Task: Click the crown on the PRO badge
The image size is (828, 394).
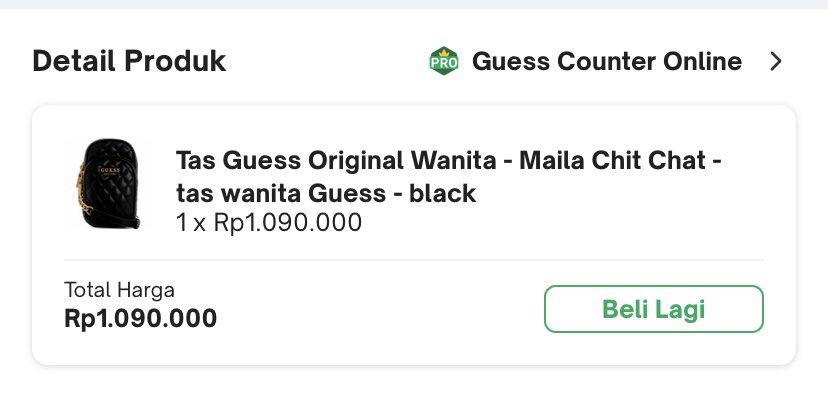Action: click(x=444, y=52)
